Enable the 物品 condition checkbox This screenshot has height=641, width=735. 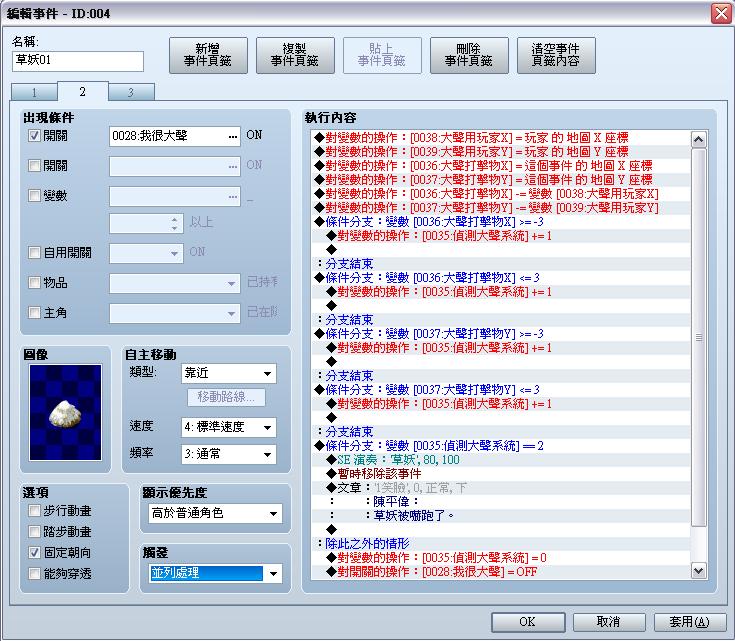[x=34, y=282]
